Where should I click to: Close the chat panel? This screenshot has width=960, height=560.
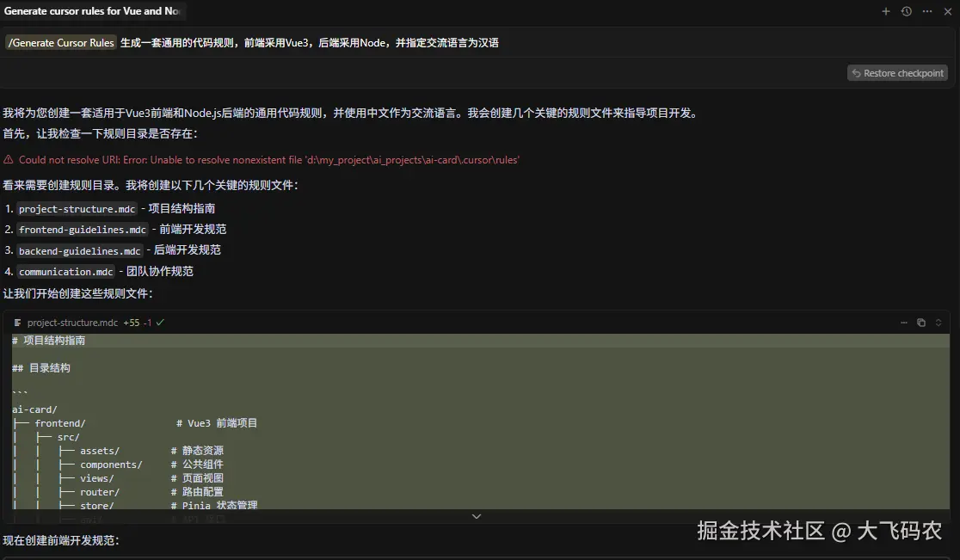948,11
